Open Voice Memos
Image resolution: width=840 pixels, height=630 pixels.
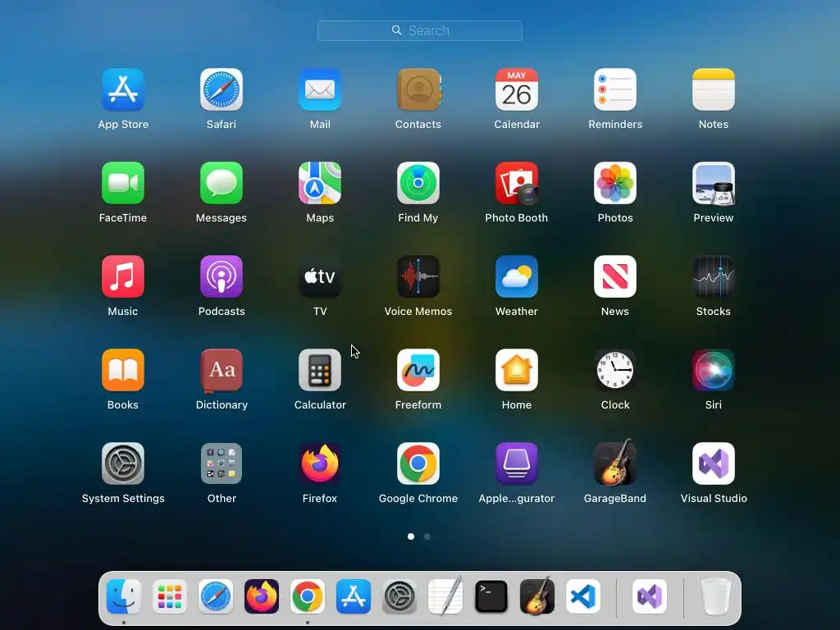coord(418,276)
